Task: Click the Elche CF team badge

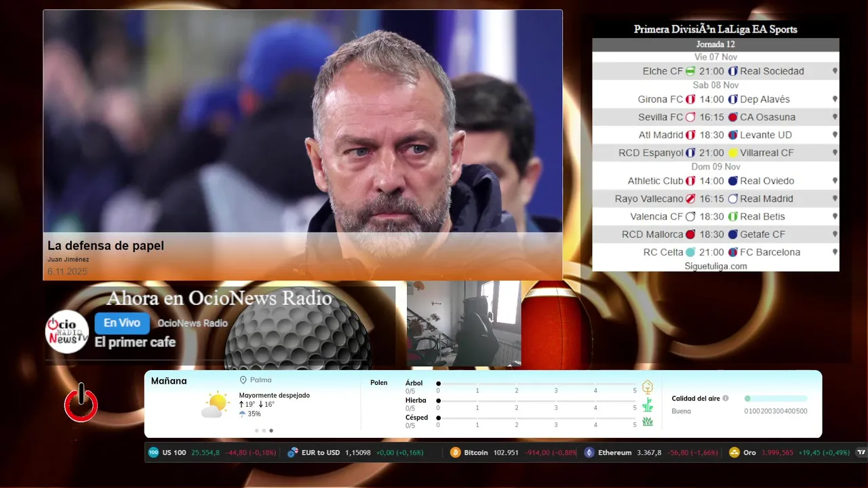Action: click(690, 71)
